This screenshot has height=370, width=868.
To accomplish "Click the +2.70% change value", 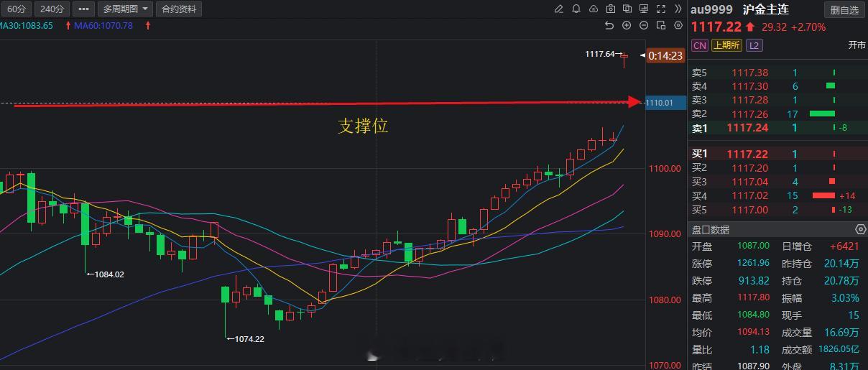I will tap(808, 27).
